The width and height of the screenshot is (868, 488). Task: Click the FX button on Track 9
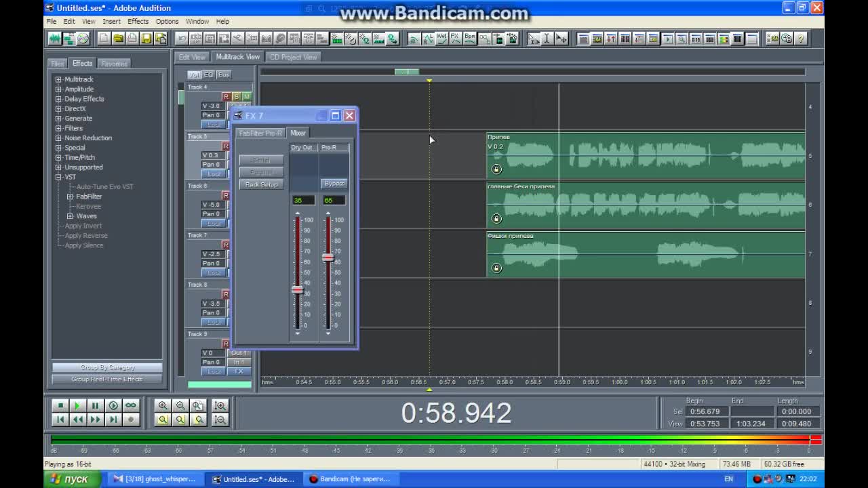pyautogui.click(x=239, y=371)
